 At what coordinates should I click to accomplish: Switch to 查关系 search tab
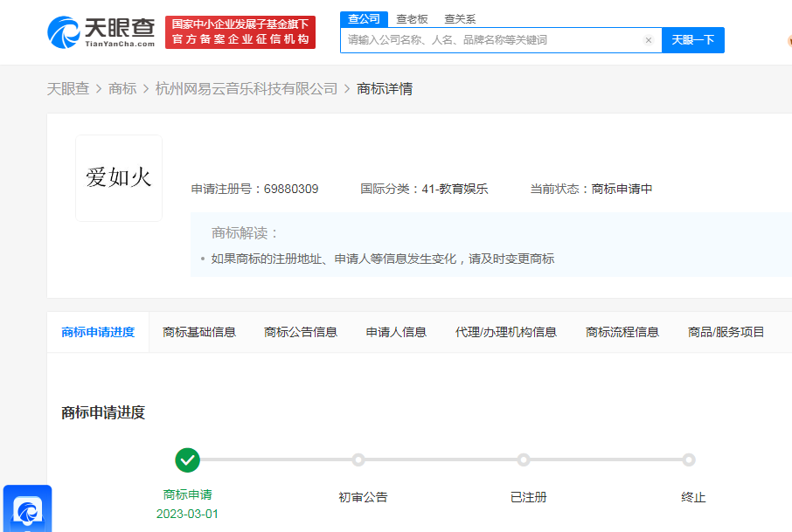tap(460, 19)
